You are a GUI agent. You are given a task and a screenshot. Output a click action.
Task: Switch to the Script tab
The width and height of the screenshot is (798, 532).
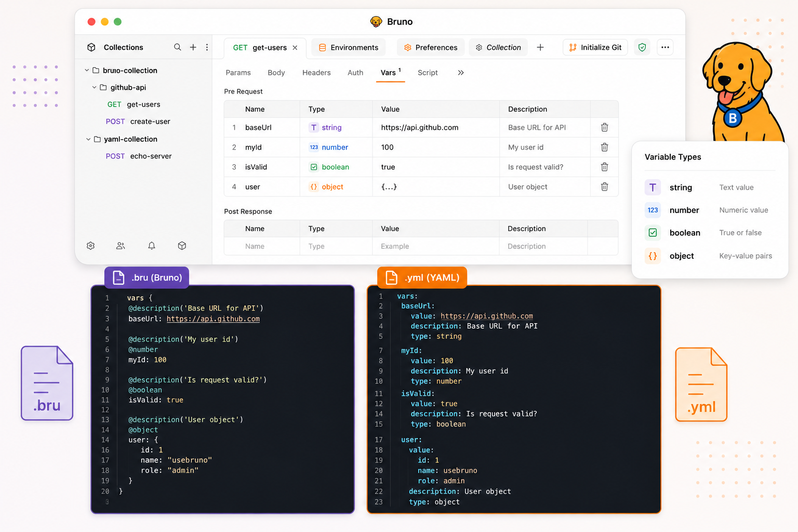(428, 73)
